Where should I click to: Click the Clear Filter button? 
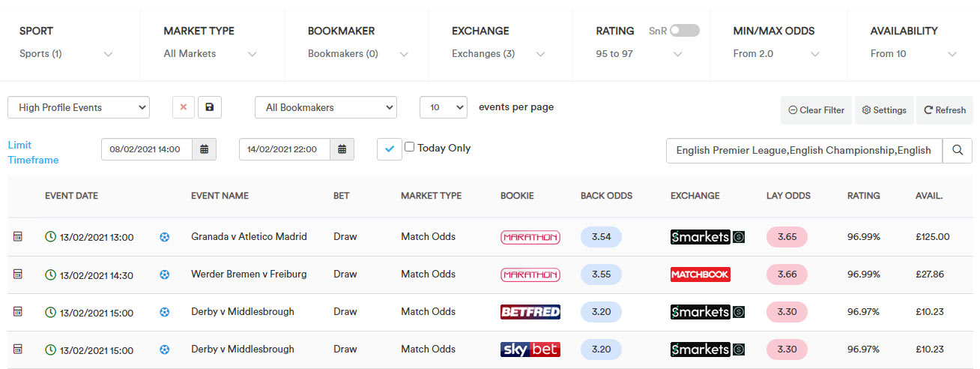pos(816,110)
